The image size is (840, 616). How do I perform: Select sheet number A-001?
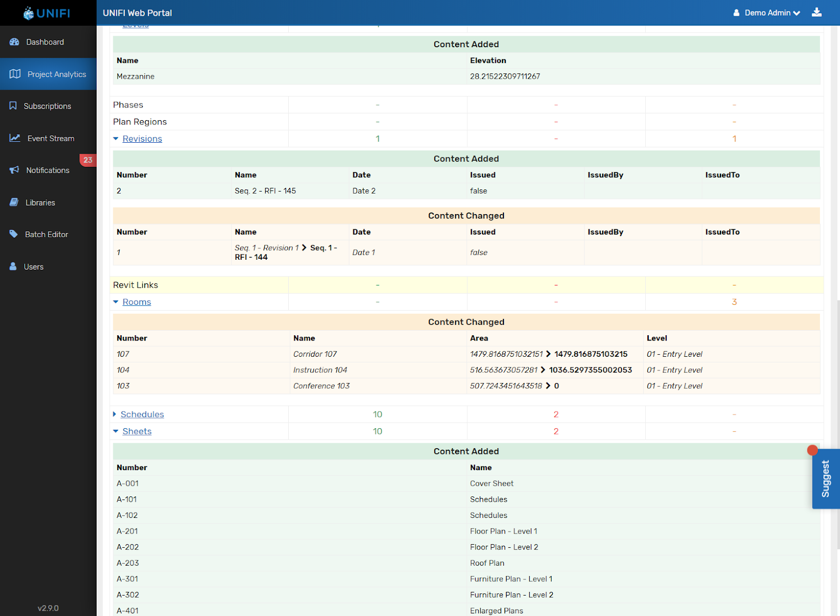[x=128, y=483]
